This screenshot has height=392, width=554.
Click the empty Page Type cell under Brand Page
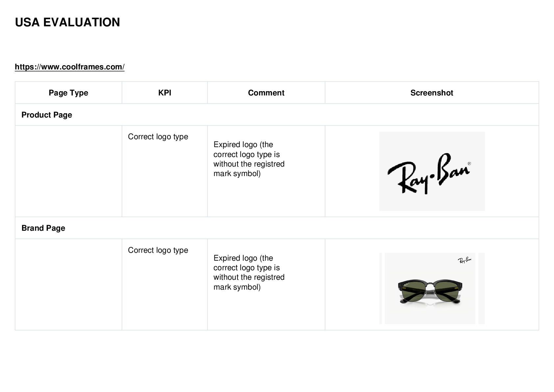(68, 284)
